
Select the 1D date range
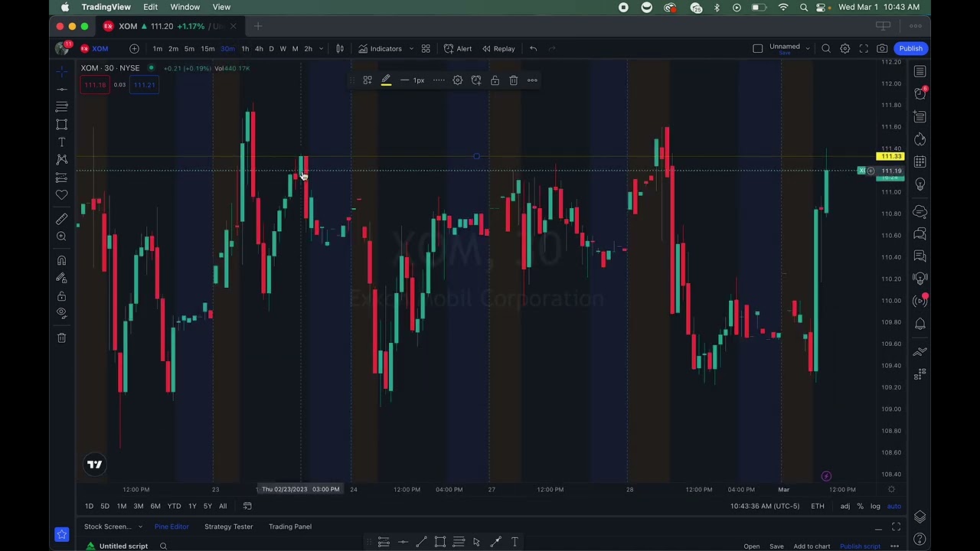[x=89, y=506]
